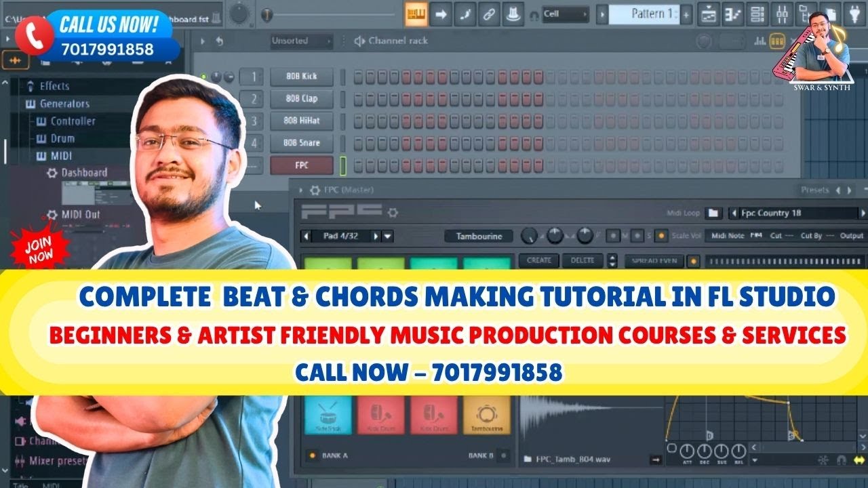Viewport: 868px width, 488px height.
Task: Click the Channel rack speaker icon
Action: (x=359, y=41)
